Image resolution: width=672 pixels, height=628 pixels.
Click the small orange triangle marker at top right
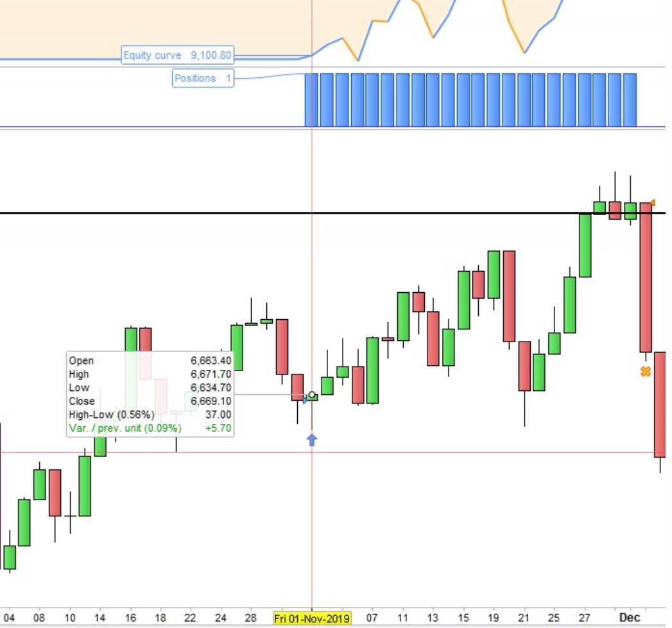pyautogui.click(x=653, y=203)
